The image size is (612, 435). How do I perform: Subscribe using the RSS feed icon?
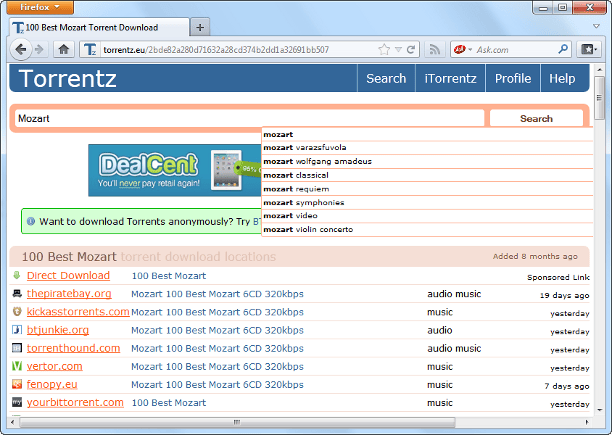tap(435, 50)
